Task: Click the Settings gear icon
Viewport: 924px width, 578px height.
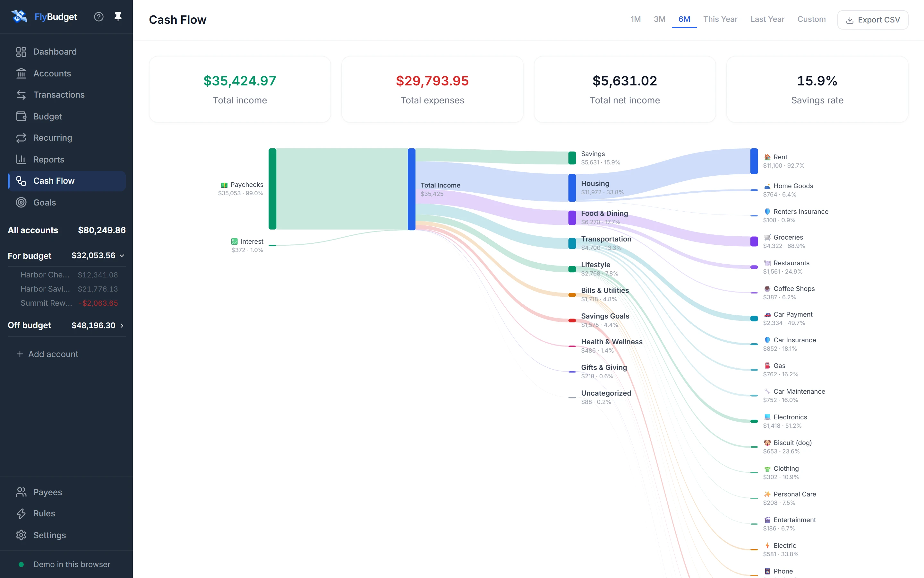Action: click(21, 535)
